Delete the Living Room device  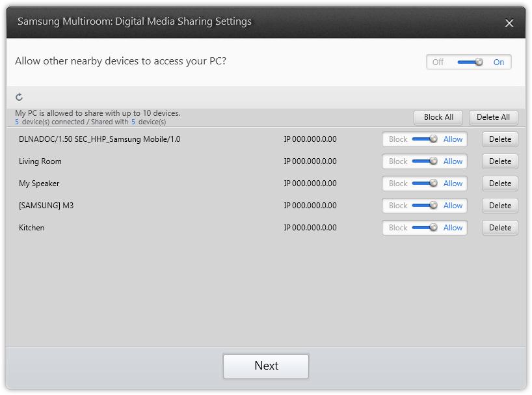coord(499,161)
